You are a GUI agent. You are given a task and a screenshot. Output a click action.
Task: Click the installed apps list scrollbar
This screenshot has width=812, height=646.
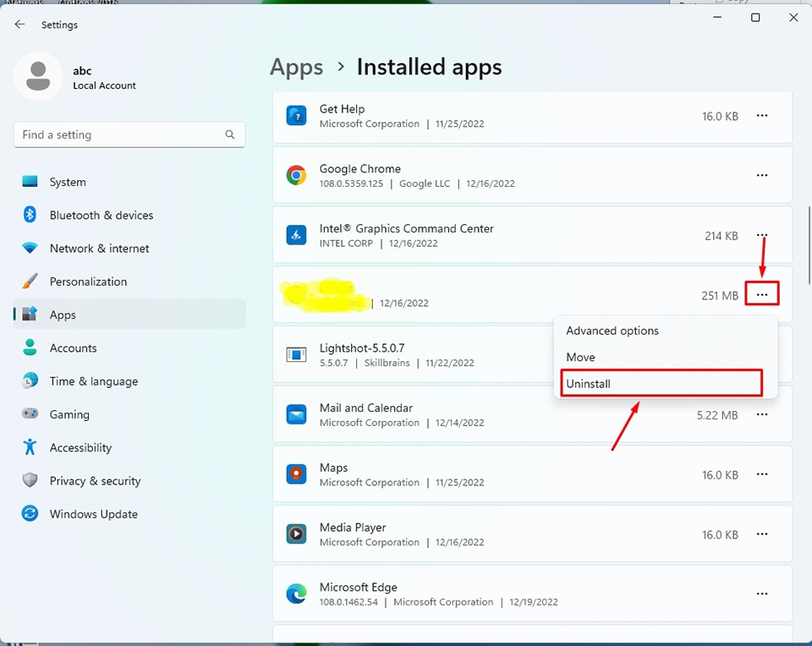(x=809, y=245)
